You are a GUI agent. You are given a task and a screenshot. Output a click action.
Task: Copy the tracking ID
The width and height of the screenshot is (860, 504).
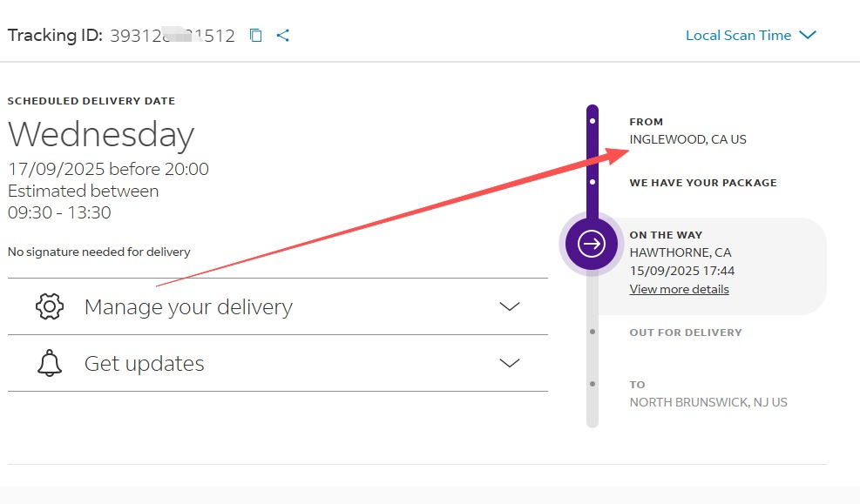point(254,35)
